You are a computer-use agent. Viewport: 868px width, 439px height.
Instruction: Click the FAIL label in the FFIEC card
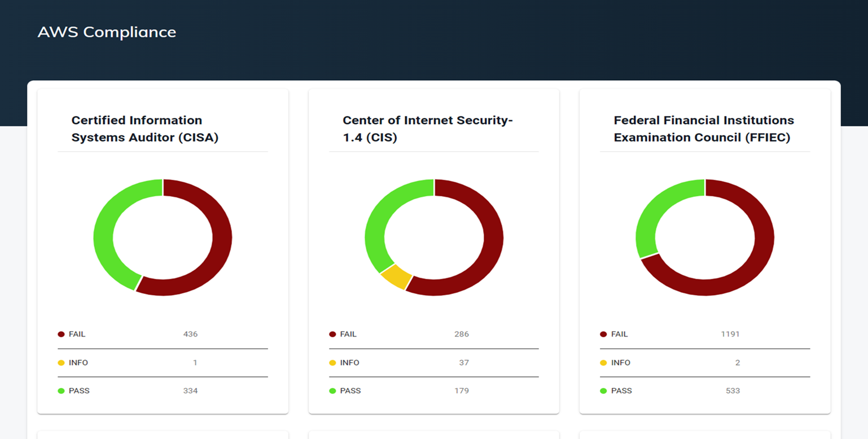point(619,334)
